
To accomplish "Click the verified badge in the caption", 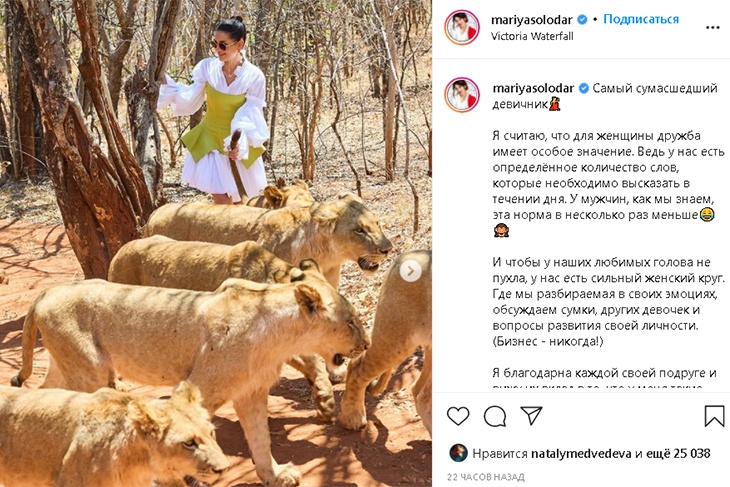I will point(583,88).
